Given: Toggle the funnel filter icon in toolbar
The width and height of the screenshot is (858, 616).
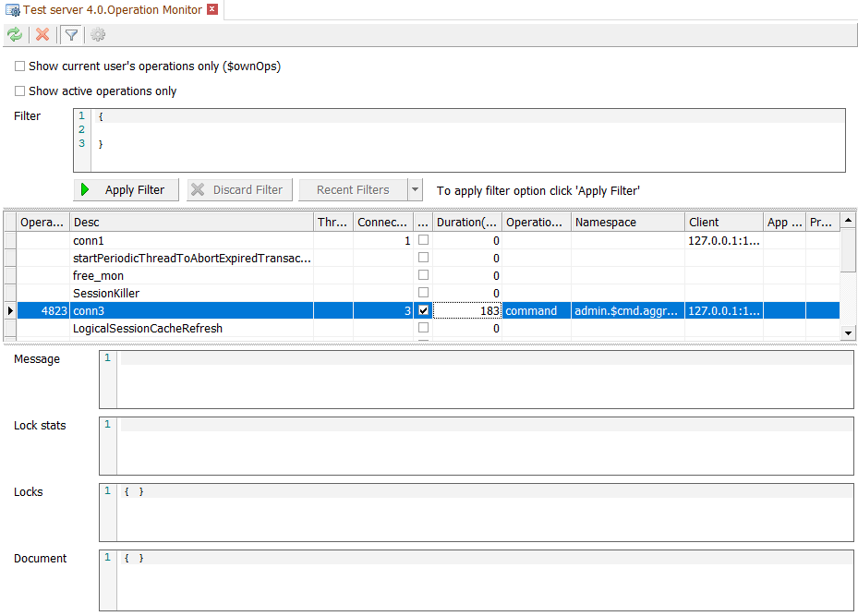Looking at the screenshot, I should tap(70, 35).
